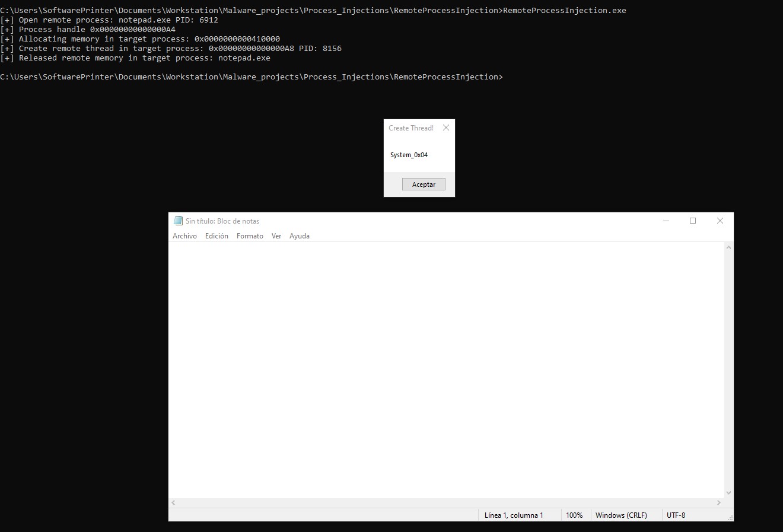Click the horizontal scrollbar left arrow
This screenshot has width=783, height=532.
pos(174,503)
